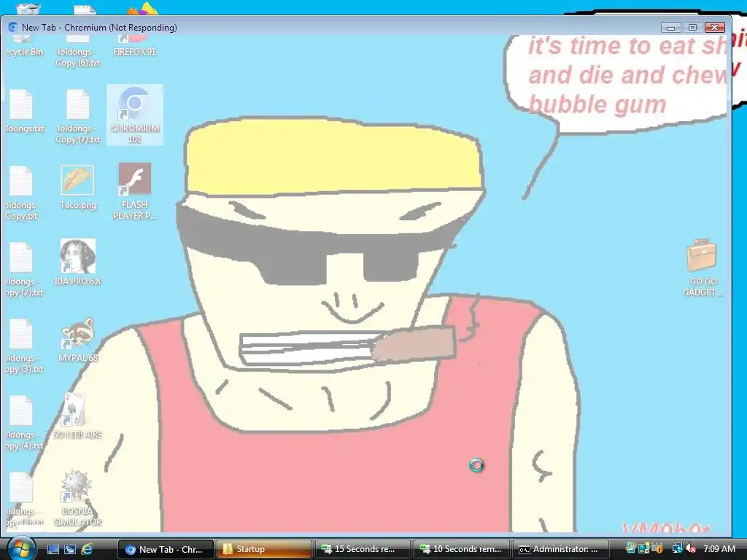The image size is (747, 560).
Task: Maximize the Chromium window
Action: click(693, 28)
